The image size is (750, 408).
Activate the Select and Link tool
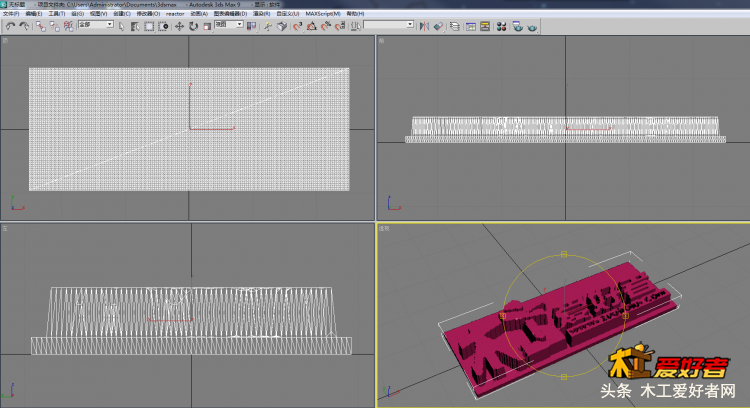point(41,26)
